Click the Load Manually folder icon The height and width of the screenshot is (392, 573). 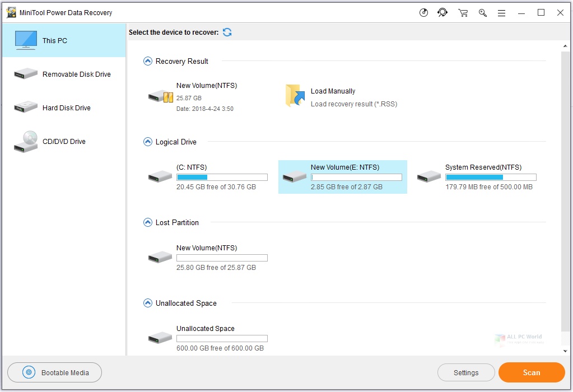coord(295,96)
